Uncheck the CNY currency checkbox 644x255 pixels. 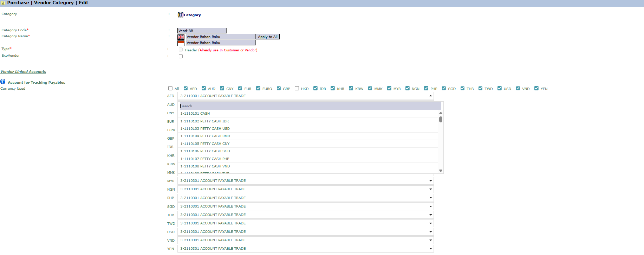click(x=222, y=88)
